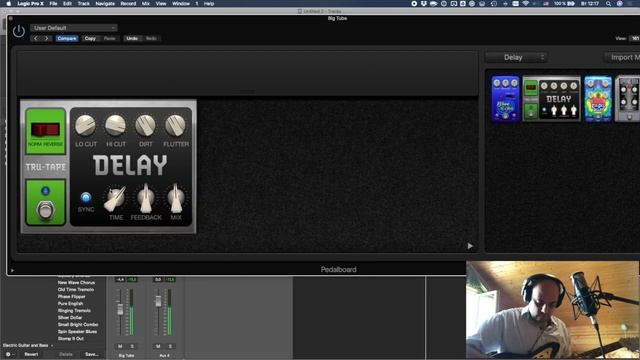640x360 pixels.
Task: Open the Delay pedal category dropdown
Action: click(x=516, y=58)
